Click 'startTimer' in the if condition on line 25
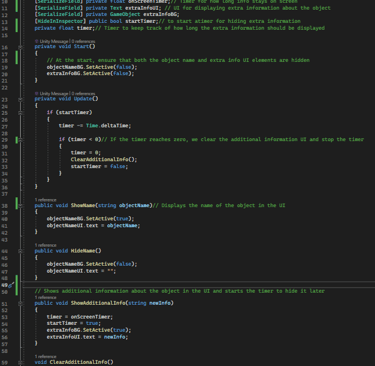Image resolution: width=375 pixels, height=366 pixels. coord(74,112)
